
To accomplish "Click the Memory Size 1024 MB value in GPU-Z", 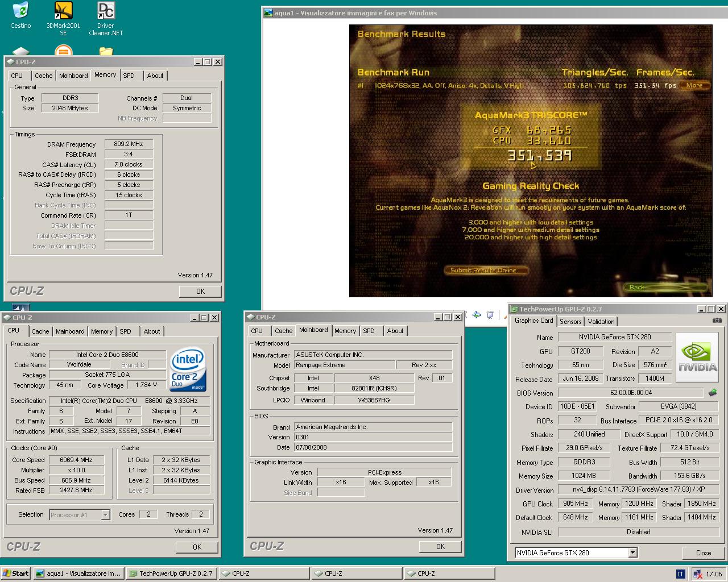I will click(584, 476).
